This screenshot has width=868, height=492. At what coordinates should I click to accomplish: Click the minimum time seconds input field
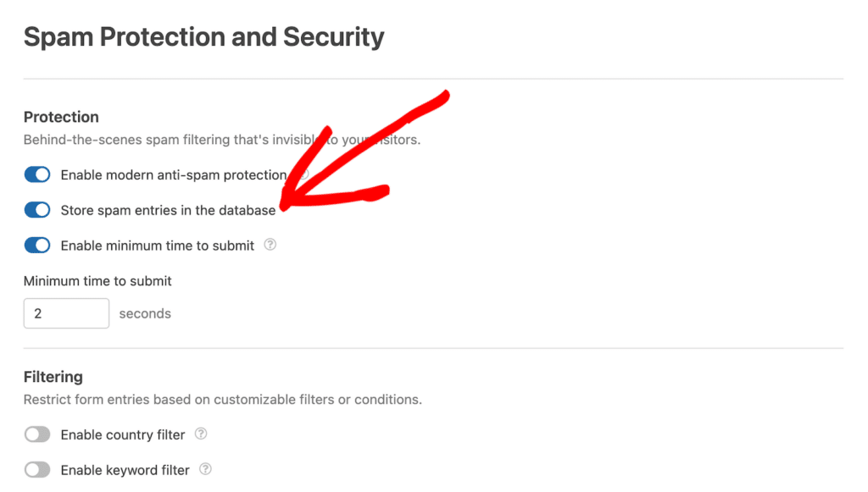click(x=66, y=312)
